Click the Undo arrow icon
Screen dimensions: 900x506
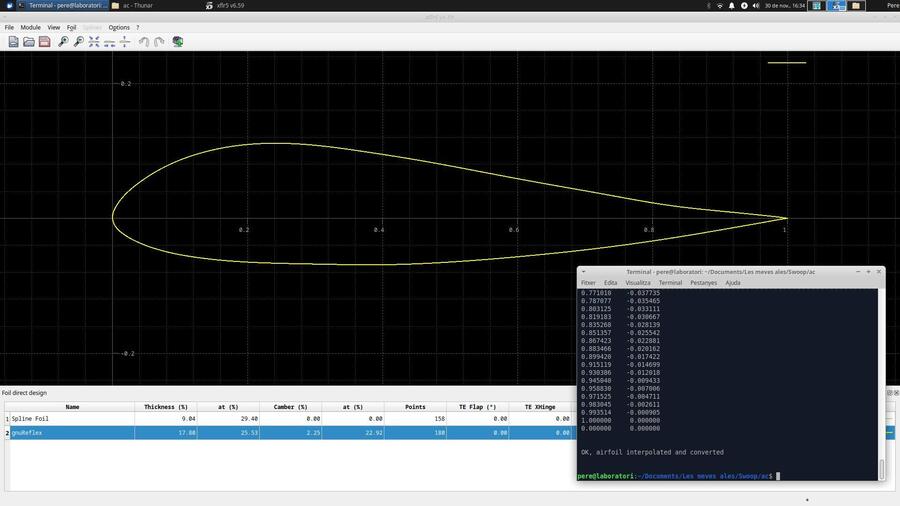pyautogui.click(x=144, y=41)
